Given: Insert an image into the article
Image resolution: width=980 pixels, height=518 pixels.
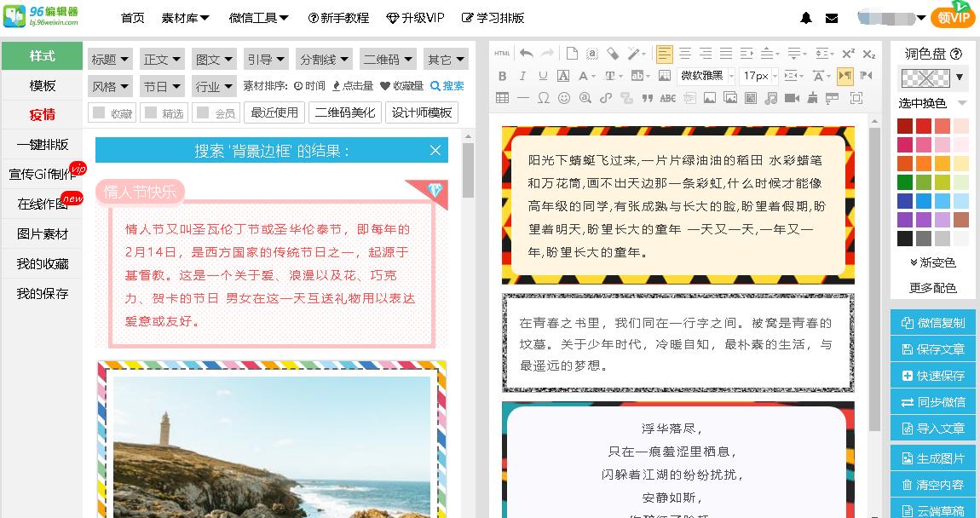Looking at the screenshot, I should click(709, 98).
